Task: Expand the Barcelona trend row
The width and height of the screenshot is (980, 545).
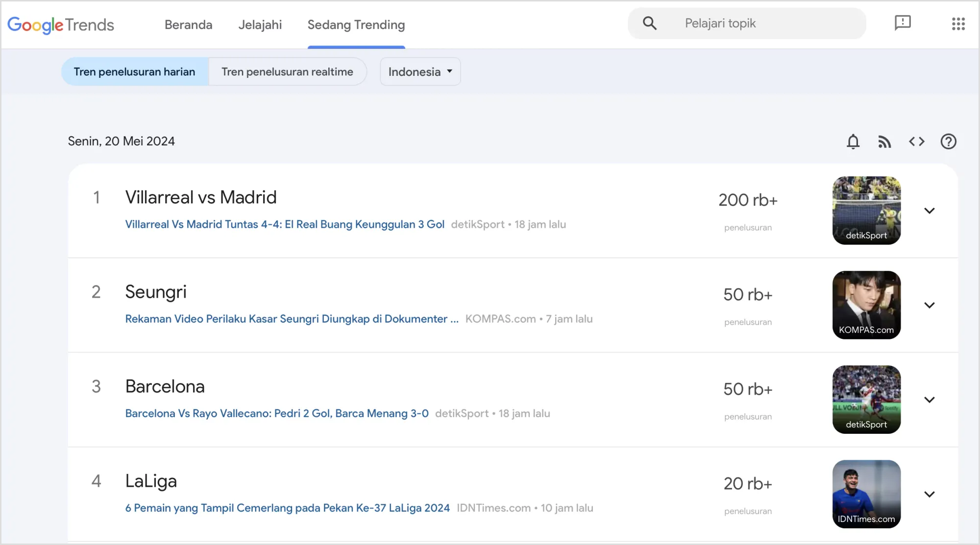Action: (930, 400)
